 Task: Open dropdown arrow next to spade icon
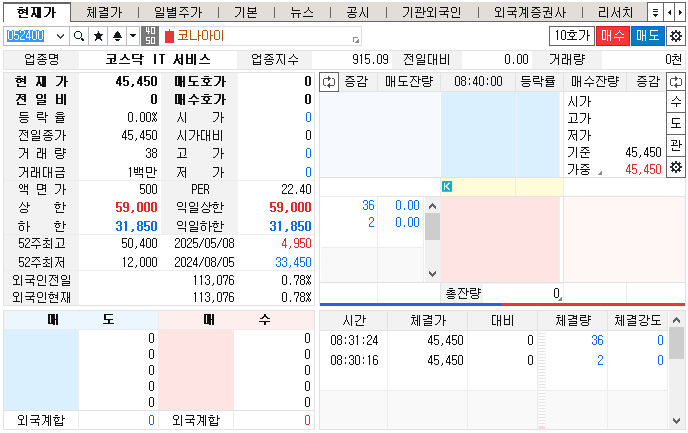coord(133,36)
